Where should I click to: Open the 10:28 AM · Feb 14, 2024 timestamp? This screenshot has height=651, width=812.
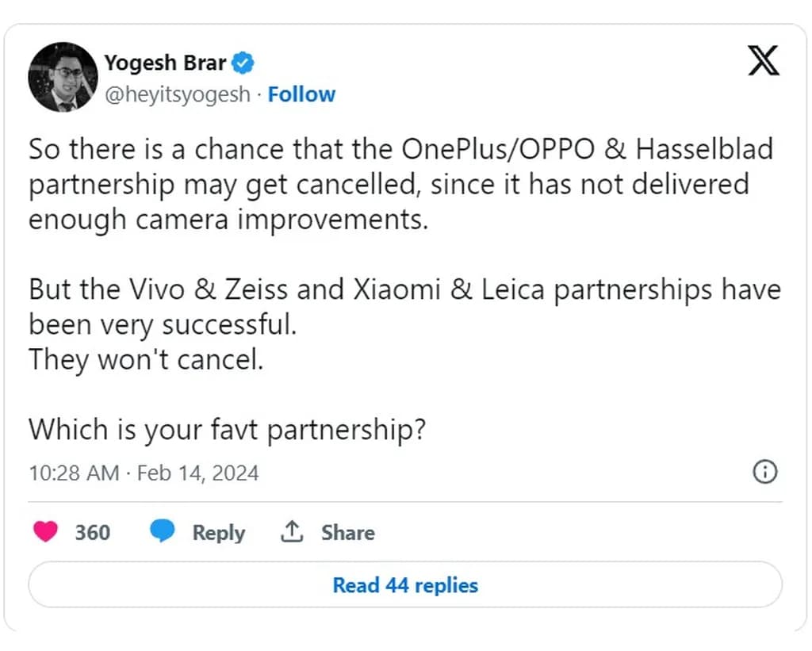144,473
